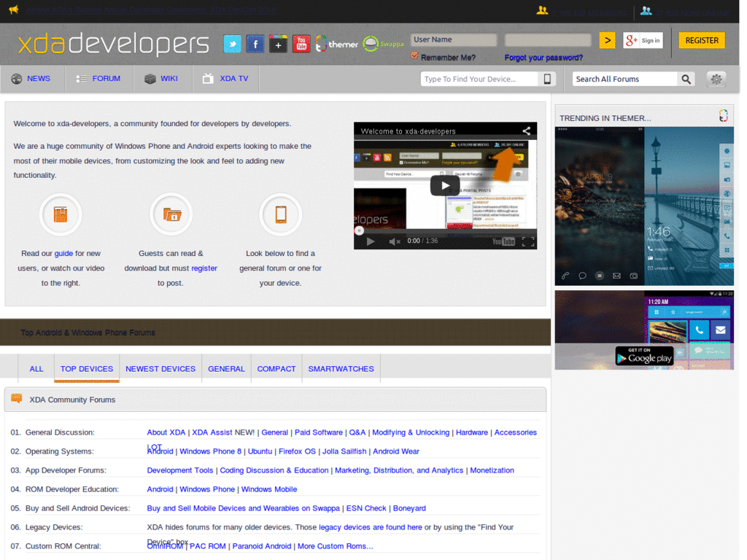This screenshot has width=747, height=560.
Task: Switch the welcome video to fullscreen
Action: coord(528,242)
